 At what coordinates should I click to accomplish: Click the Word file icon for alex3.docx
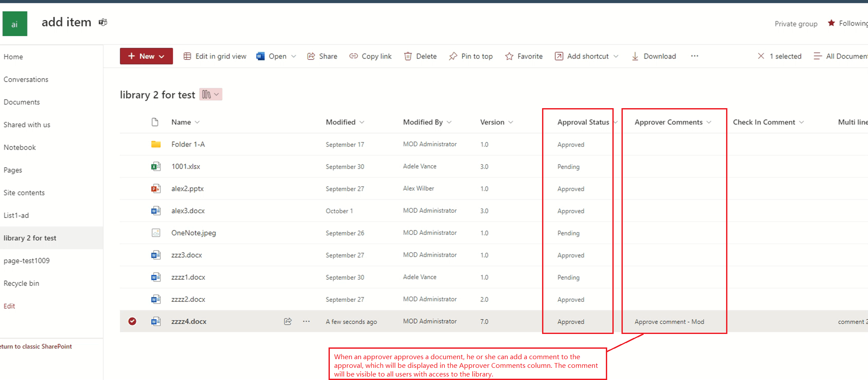pos(156,211)
